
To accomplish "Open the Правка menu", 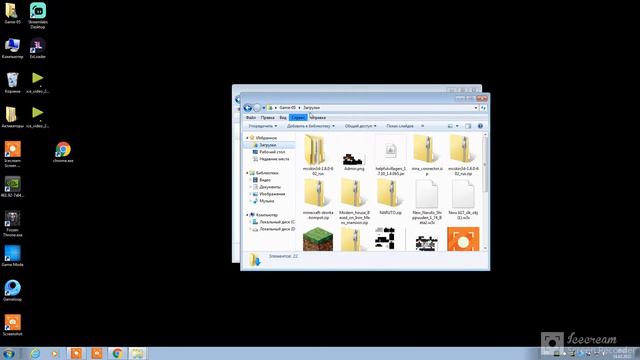I will [267, 118].
